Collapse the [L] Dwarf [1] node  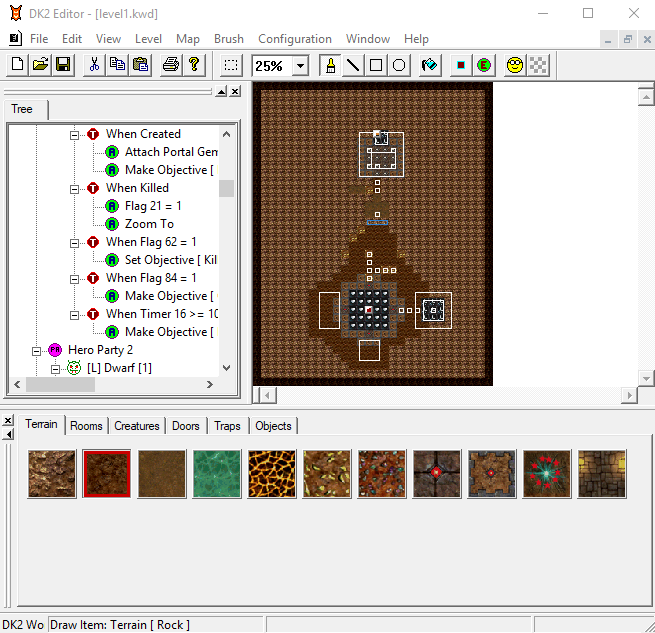(x=55, y=369)
